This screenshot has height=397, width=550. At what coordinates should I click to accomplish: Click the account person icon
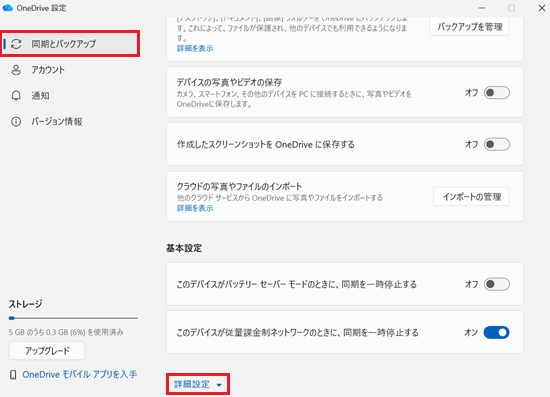pos(16,70)
